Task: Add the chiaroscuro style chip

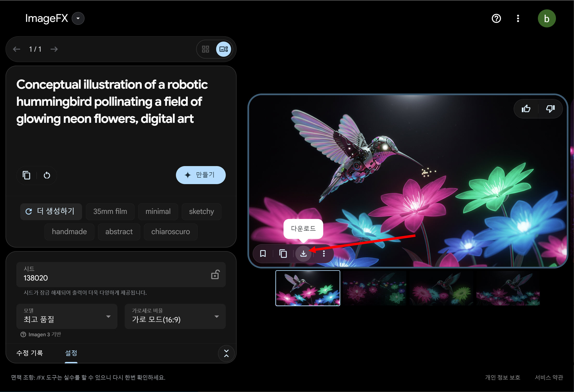Action: tap(170, 232)
